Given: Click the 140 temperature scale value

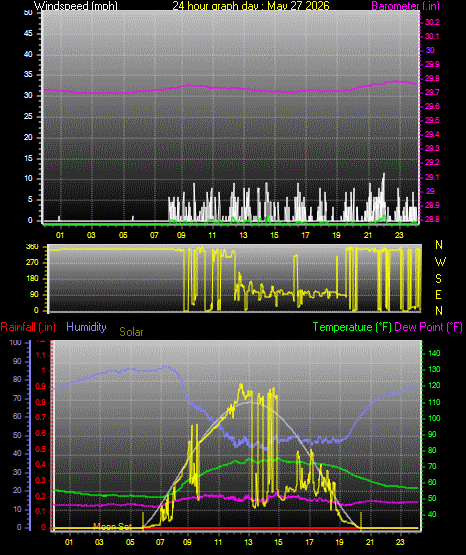Looking at the screenshot, I should point(434,353).
